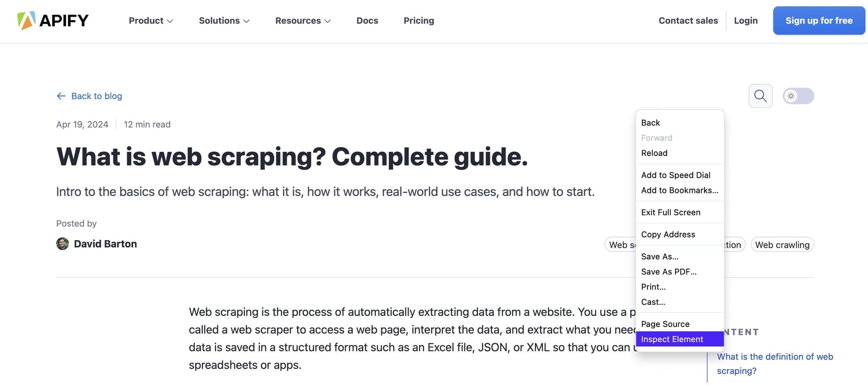Choose Add to Speed Dial

pyautogui.click(x=680, y=175)
